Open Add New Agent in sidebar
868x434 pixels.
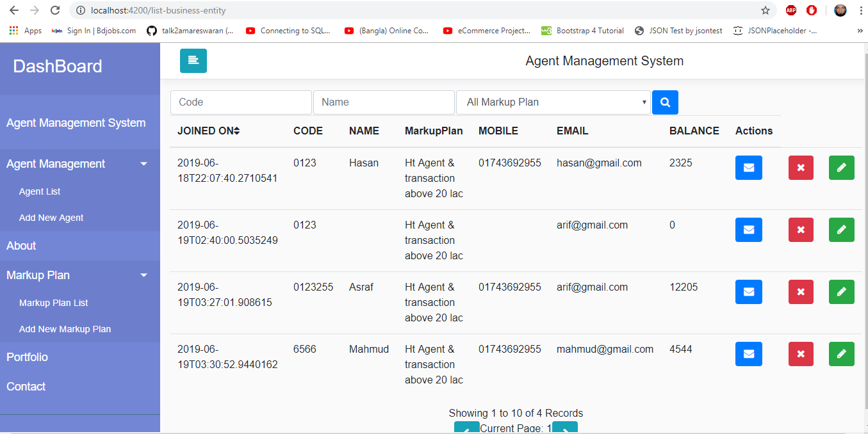pyautogui.click(x=51, y=218)
